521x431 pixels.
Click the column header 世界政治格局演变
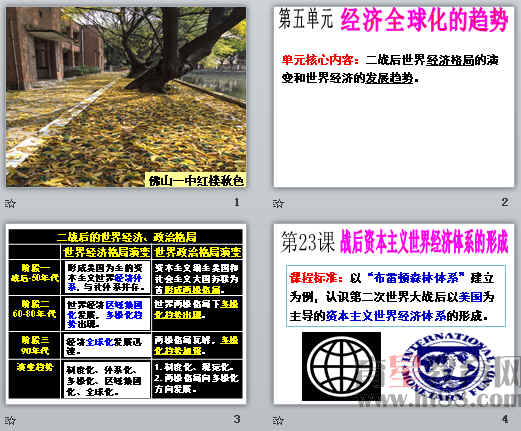click(x=197, y=252)
